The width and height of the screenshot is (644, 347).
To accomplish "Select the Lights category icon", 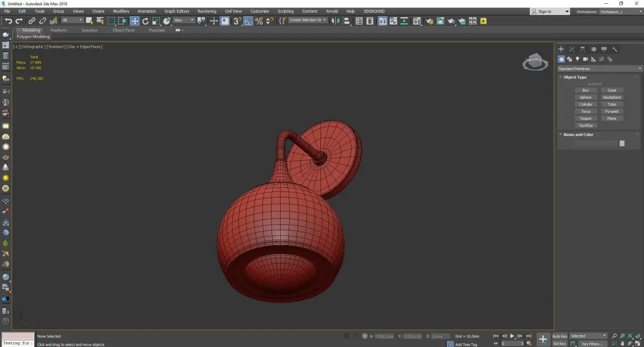I will (577, 59).
